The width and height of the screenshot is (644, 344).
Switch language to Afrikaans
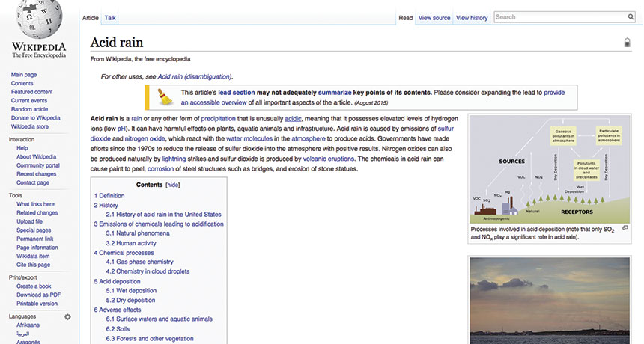tap(28, 325)
